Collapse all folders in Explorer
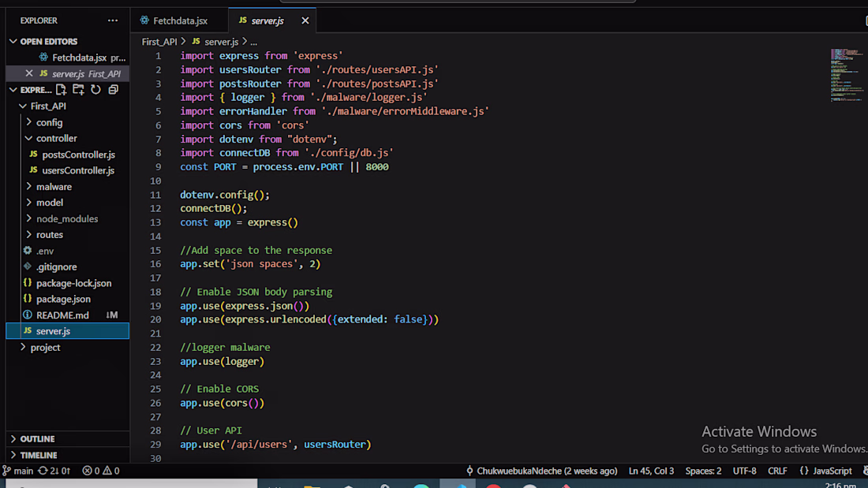The image size is (868, 488). pyautogui.click(x=113, y=90)
